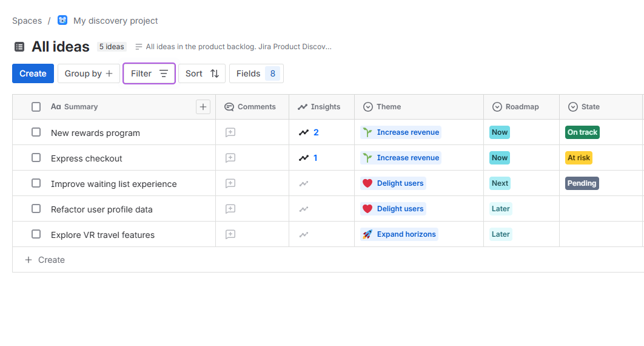Screen dimensions: 644x346
Task: Click the 5 ideas count badge
Action: point(112,47)
